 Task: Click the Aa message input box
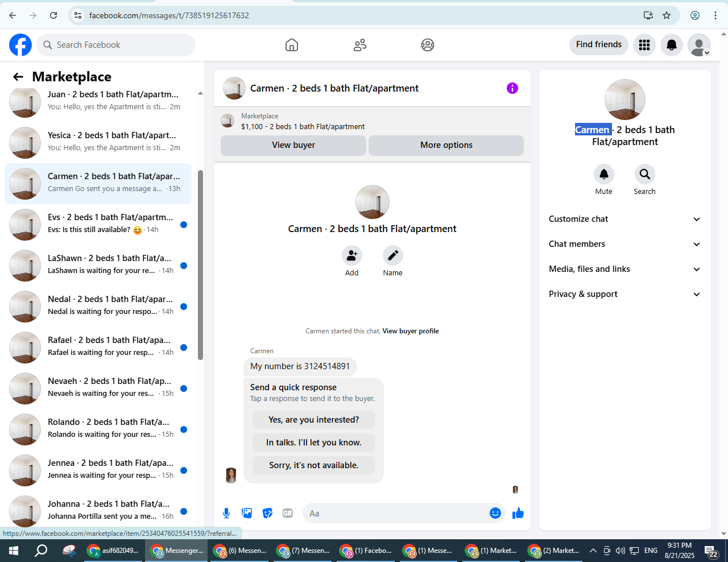pyautogui.click(x=396, y=514)
